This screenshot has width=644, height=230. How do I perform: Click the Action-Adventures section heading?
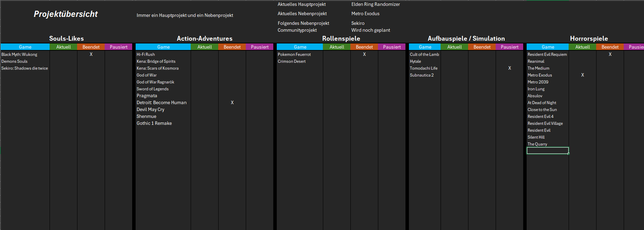204,39
